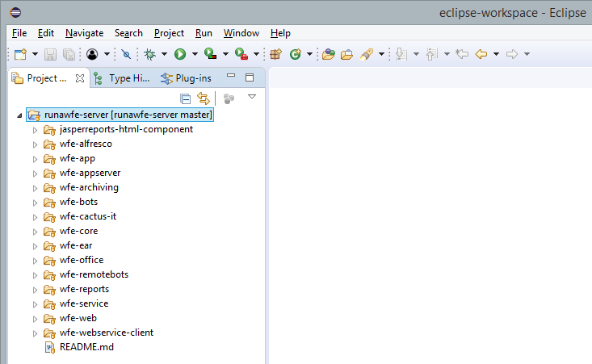Open the Run dropdown arrow

[x=195, y=54]
